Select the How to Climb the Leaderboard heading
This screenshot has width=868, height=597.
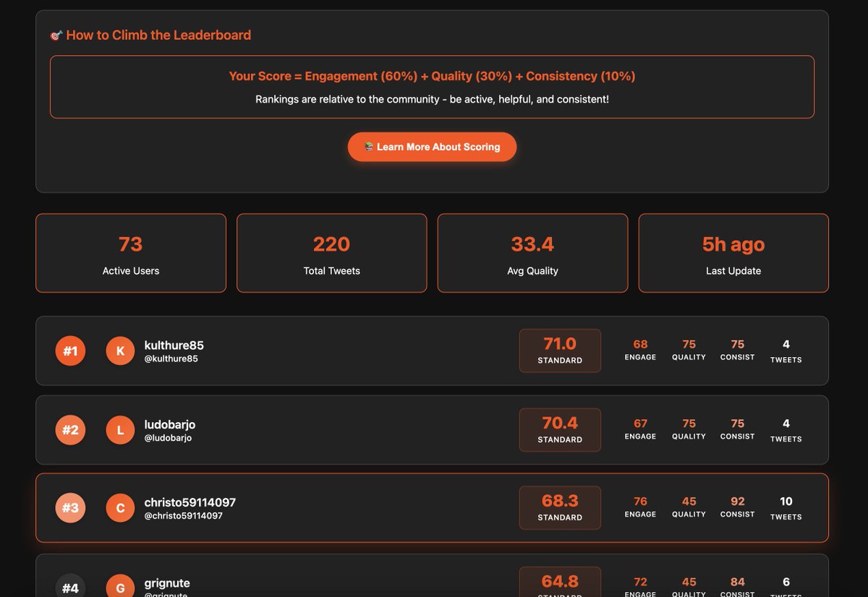click(x=158, y=35)
